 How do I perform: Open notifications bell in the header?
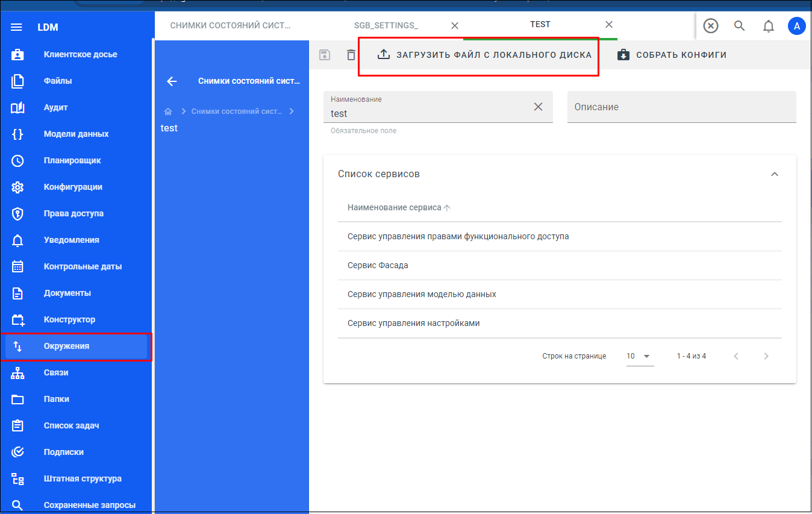point(769,26)
